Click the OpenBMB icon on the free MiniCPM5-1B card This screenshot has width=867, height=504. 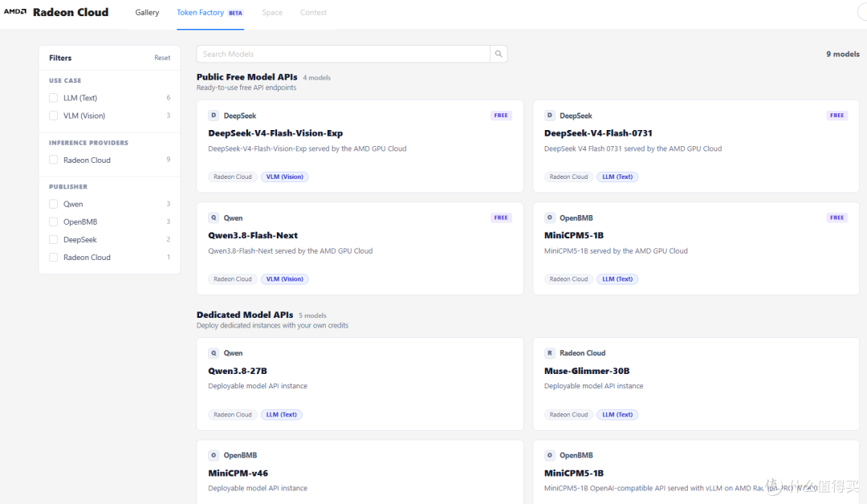point(549,217)
